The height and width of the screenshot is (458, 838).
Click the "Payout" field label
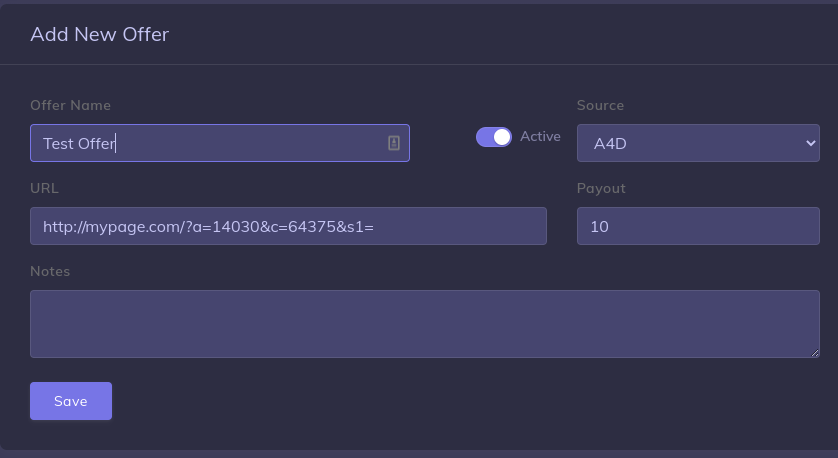pyautogui.click(x=601, y=188)
